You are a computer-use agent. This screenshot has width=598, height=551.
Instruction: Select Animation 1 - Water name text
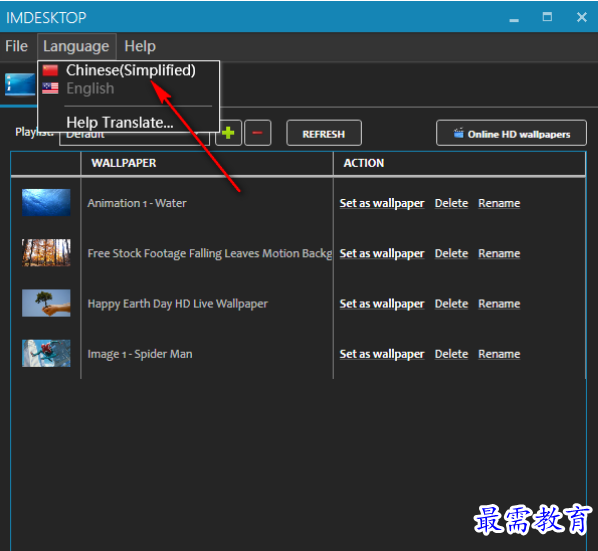[137, 203]
